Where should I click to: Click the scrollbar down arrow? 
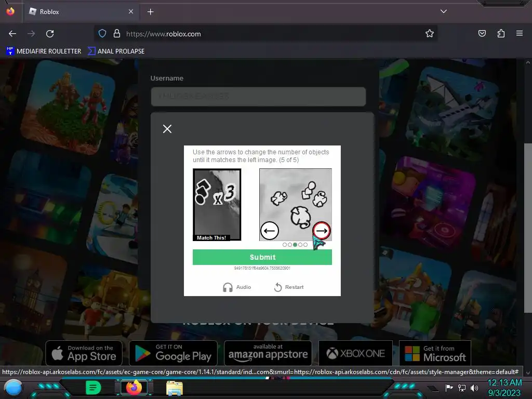click(528, 373)
